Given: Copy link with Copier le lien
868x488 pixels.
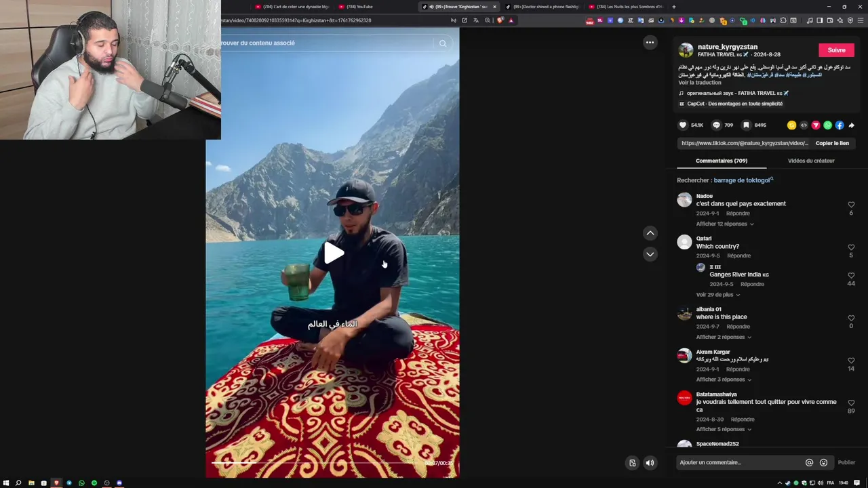Looking at the screenshot, I should pos(832,143).
